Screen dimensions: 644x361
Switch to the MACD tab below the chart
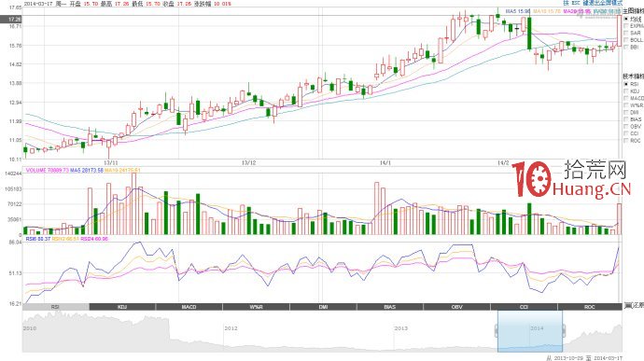point(189,307)
